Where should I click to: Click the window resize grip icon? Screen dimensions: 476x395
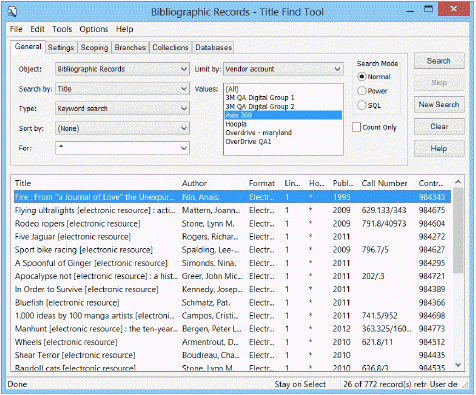pos(465,385)
